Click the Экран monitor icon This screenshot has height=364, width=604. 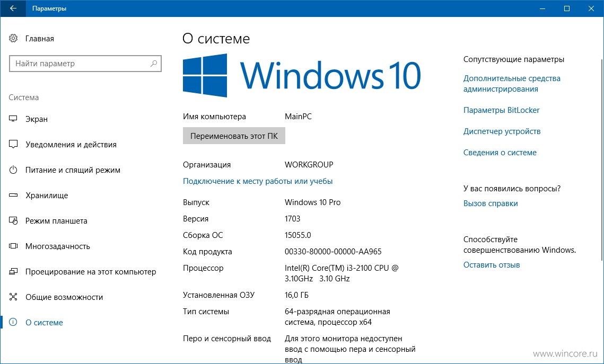pyautogui.click(x=13, y=119)
